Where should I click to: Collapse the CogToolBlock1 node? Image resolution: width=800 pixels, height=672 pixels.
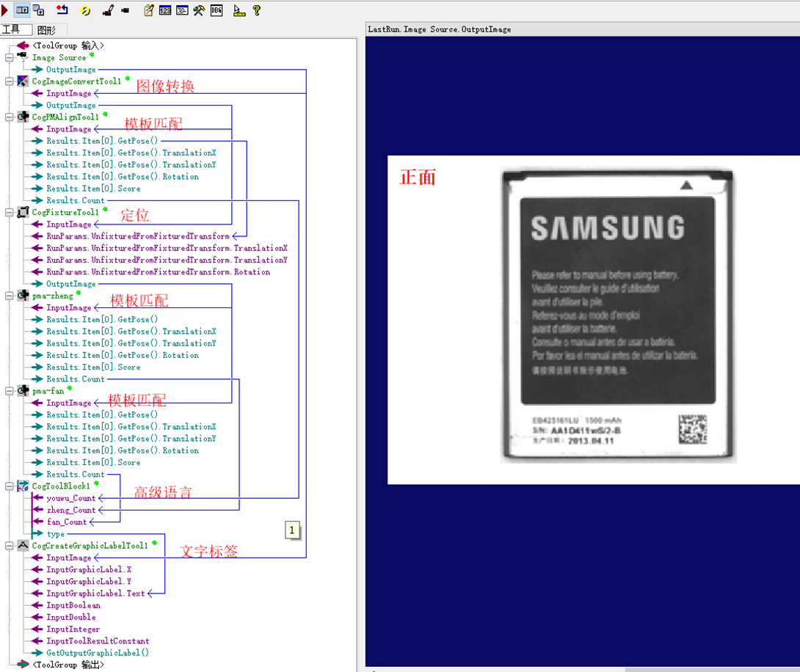(10, 486)
